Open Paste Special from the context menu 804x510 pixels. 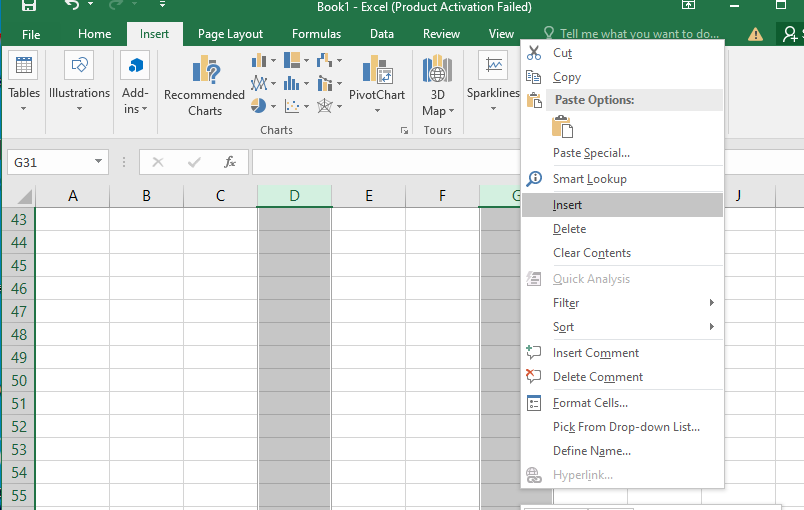point(622,153)
